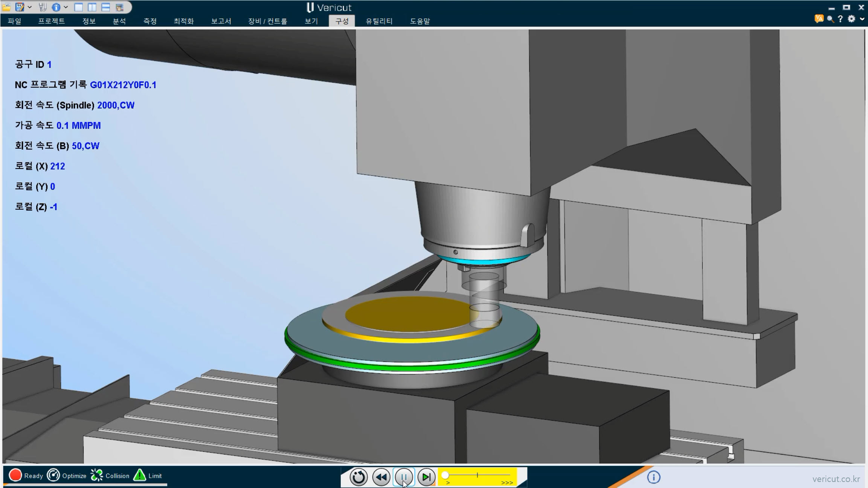Open project folder icon in quick toolbar
The image size is (868, 488).
(7, 7)
